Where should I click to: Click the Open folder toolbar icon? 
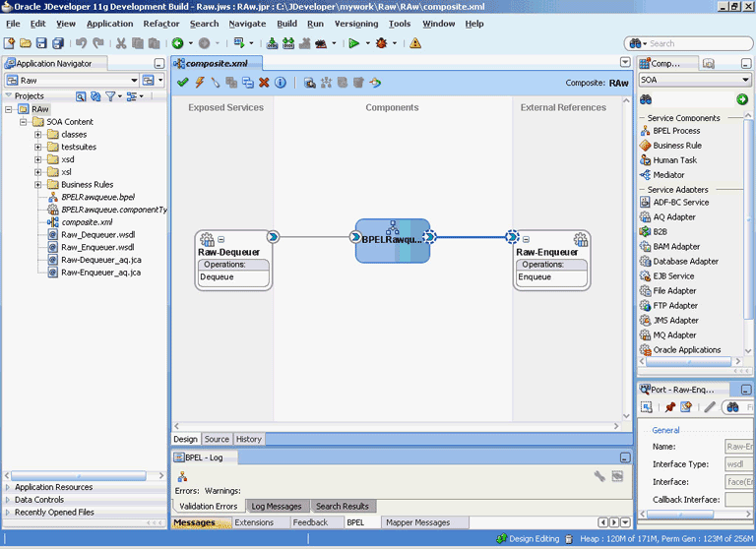tap(25, 43)
